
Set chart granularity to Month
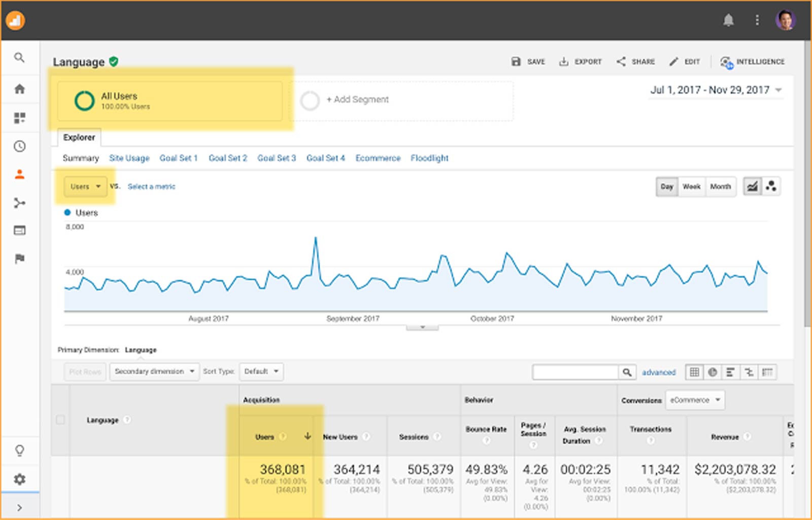pyautogui.click(x=720, y=187)
